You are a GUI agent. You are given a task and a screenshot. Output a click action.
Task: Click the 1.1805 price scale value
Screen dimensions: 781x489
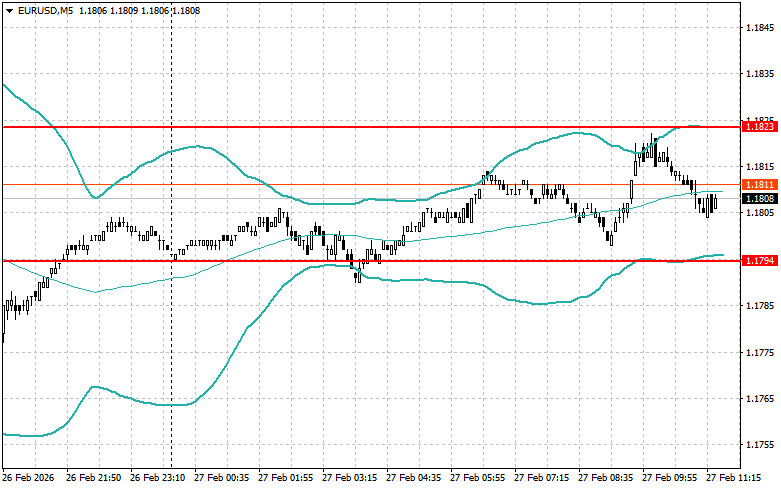click(760, 213)
